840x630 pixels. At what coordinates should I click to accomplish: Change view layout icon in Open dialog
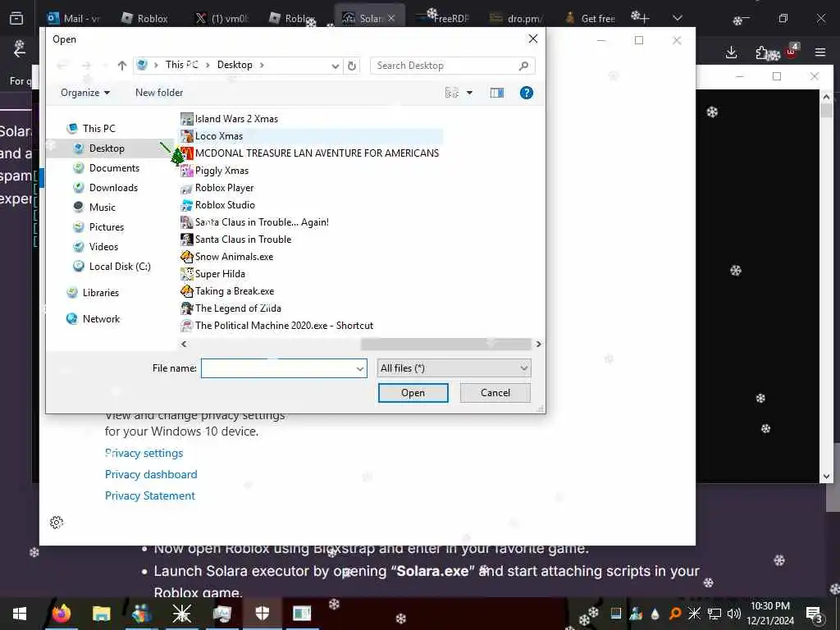tap(452, 93)
